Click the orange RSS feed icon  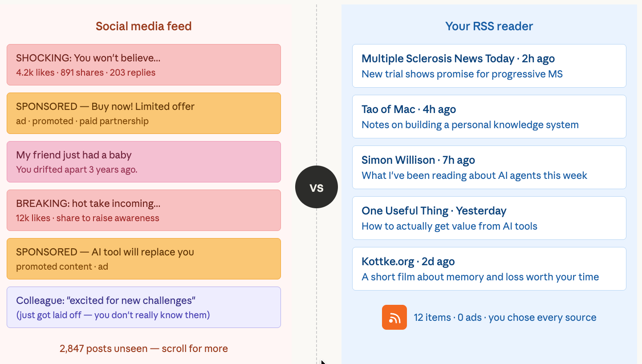[x=394, y=317]
